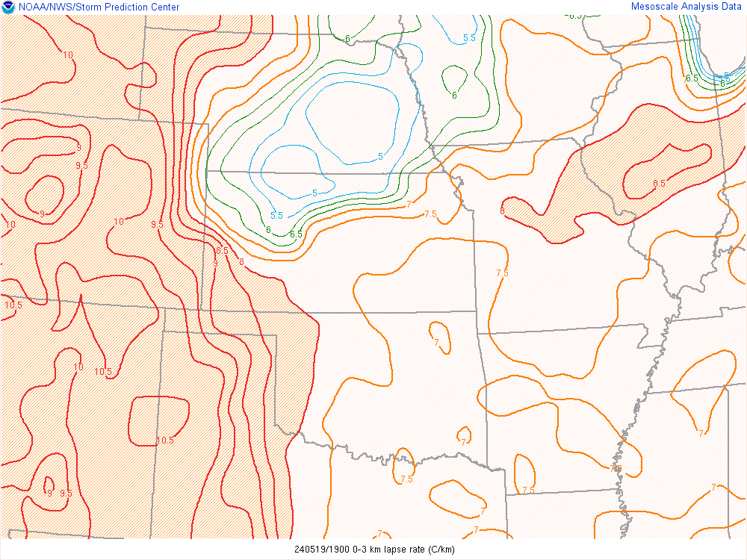The height and width of the screenshot is (560, 747).
Task: Click the green 6.5 label near the top-right corner
Action: [x=692, y=78]
